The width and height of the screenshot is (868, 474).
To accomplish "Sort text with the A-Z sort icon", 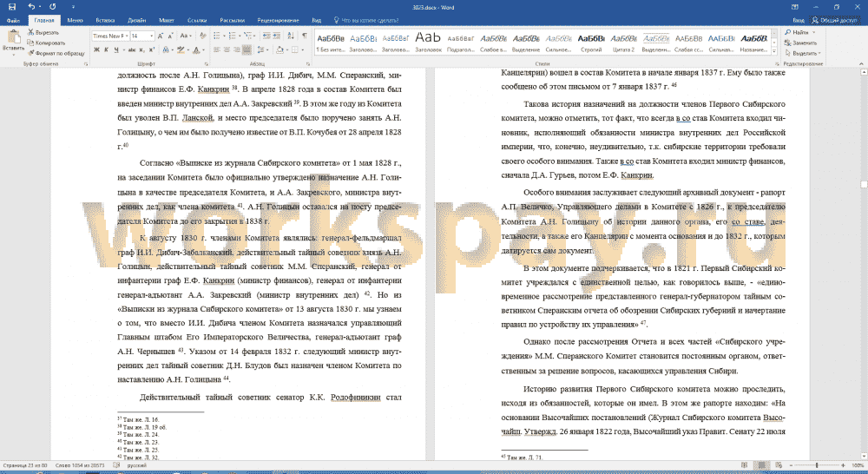I will 291,36.
